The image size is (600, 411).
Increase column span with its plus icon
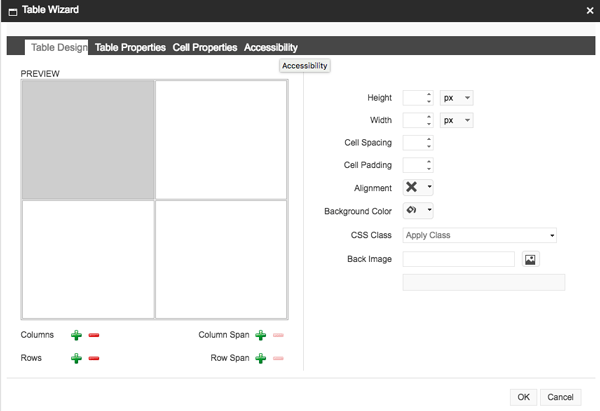pyautogui.click(x=260, y=336)
